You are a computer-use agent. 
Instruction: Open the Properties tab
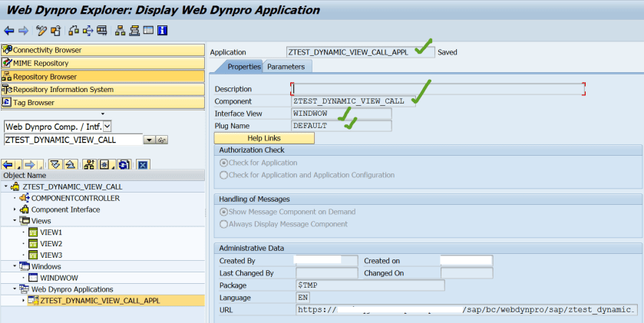coord(244,67)
